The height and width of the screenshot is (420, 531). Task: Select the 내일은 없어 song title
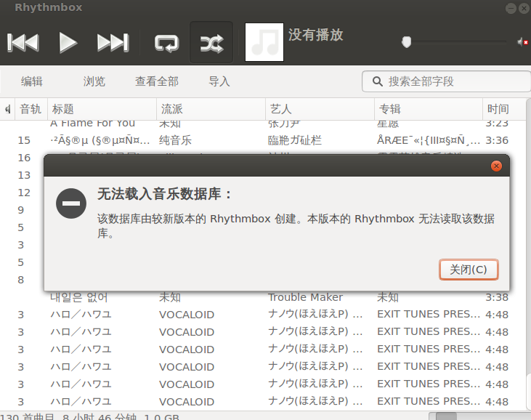(78, 297)
